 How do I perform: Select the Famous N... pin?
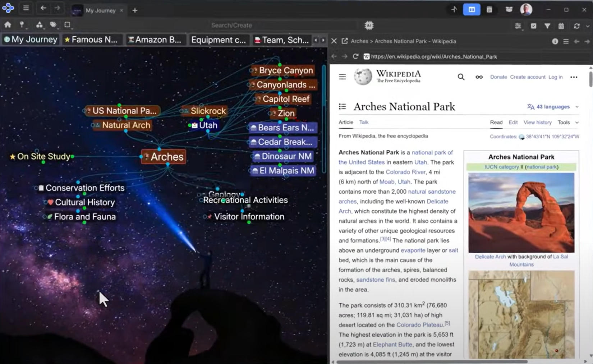click(92, 40)
